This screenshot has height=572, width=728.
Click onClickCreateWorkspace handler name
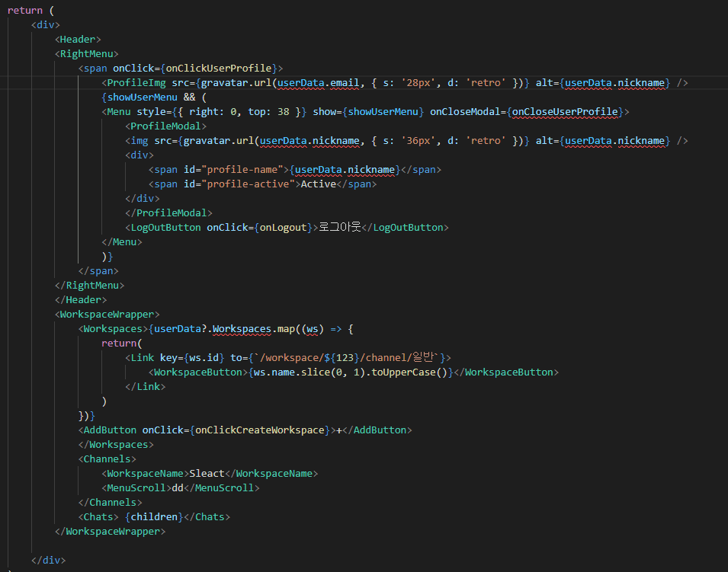[x=259, y=430]
